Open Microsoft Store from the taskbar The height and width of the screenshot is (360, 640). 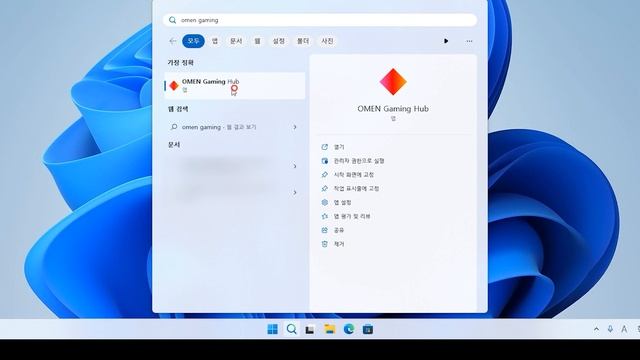click(368, 329)
